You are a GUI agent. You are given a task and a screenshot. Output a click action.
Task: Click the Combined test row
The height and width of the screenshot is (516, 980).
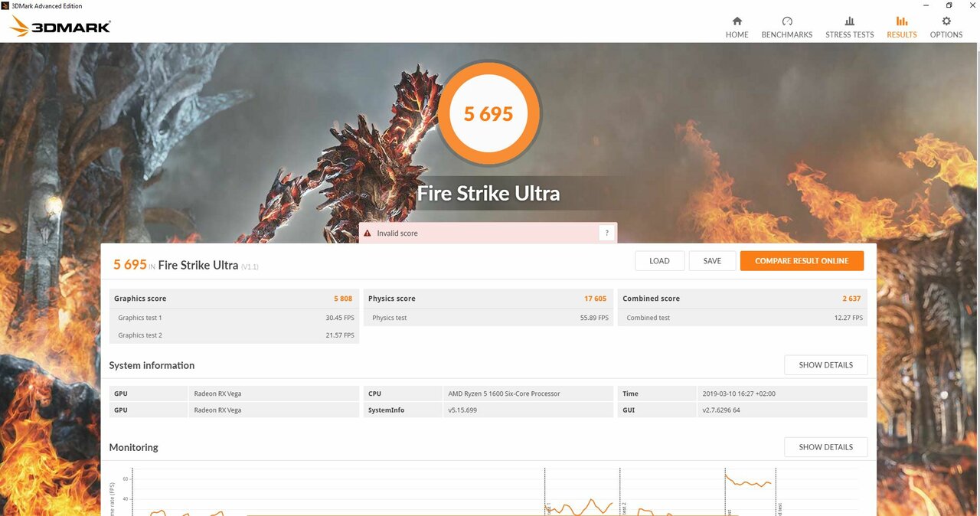pos(743,318)
